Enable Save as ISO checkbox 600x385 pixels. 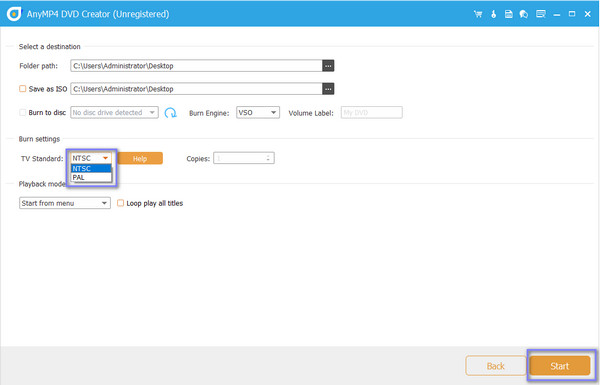coord(23,89)
